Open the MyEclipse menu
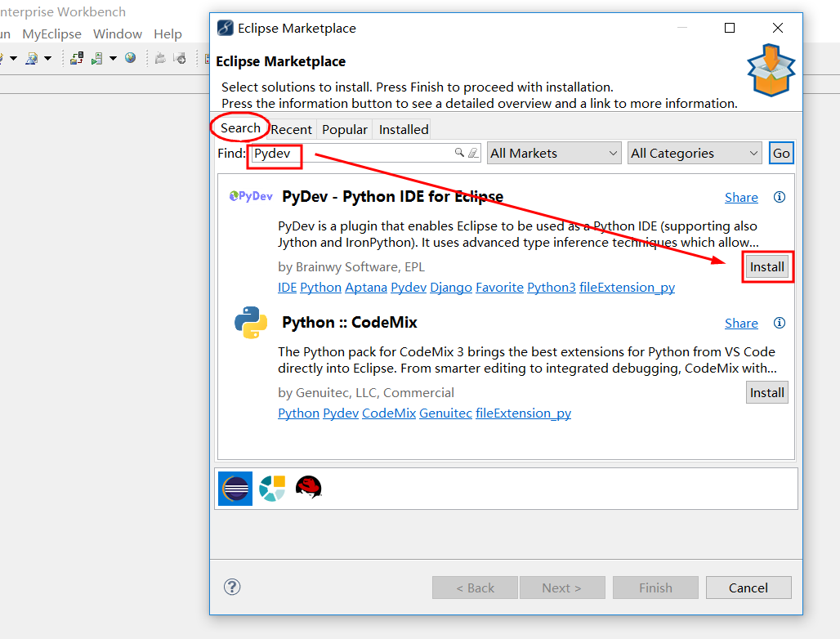This screenshot has width=840, height=639. coord(52,34)
